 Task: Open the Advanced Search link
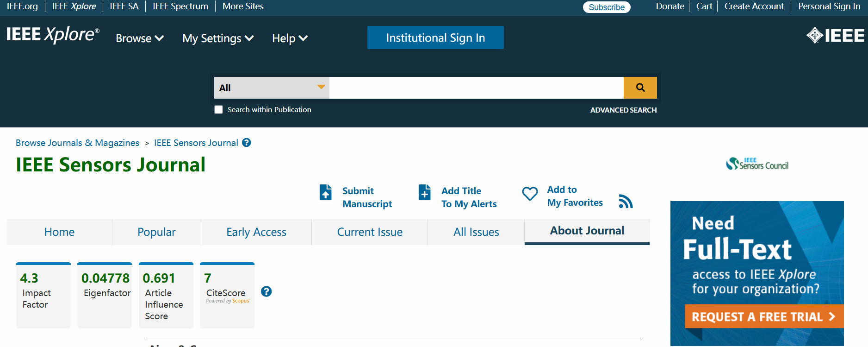pyautogui.click(x=623, y=110)
